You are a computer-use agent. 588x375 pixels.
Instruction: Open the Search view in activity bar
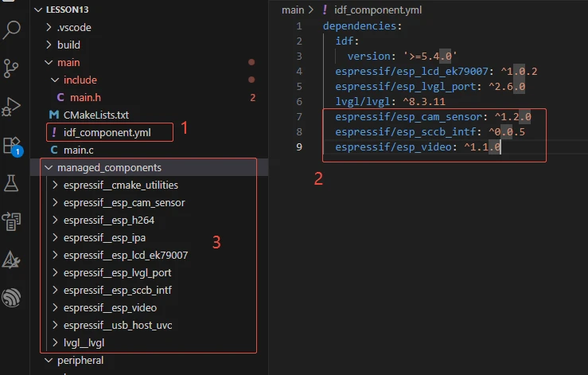[x=13, y=31]
